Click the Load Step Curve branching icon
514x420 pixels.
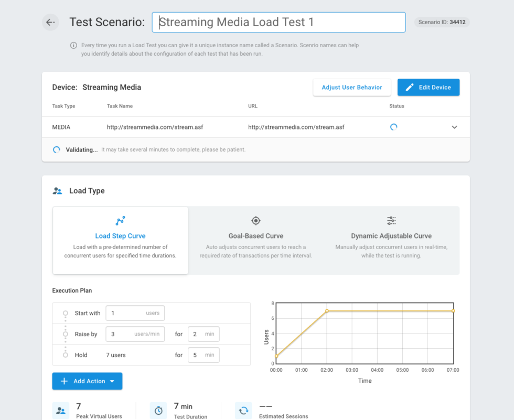120,221
